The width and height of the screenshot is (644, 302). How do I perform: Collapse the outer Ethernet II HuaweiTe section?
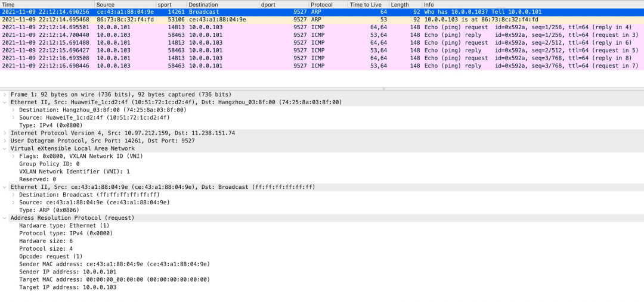point(5,102)
